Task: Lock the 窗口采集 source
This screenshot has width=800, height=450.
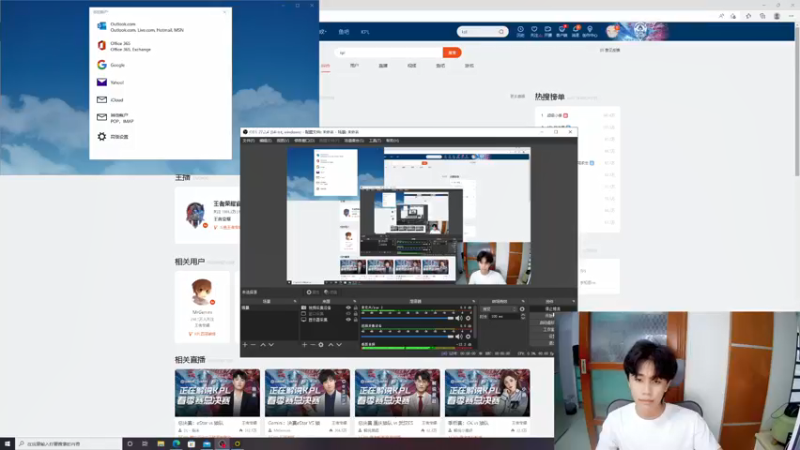Action: [x=356, y=314]
